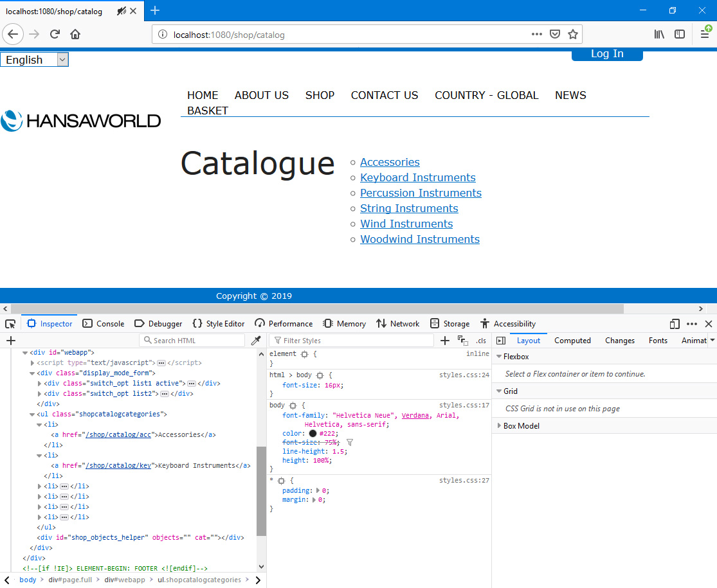Collapse the ul shopcatalogcategories node
The height and width of the screenshot is (588, 717).
32,414
